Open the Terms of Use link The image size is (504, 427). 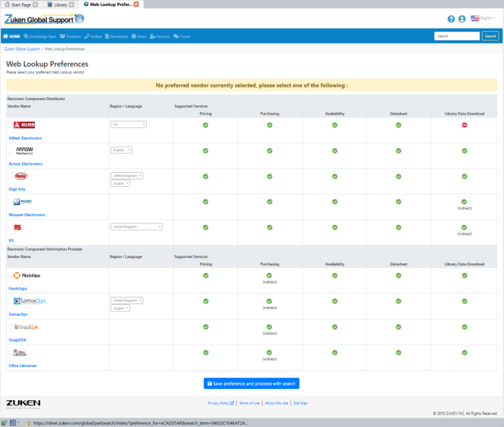(x=249, y=403)
